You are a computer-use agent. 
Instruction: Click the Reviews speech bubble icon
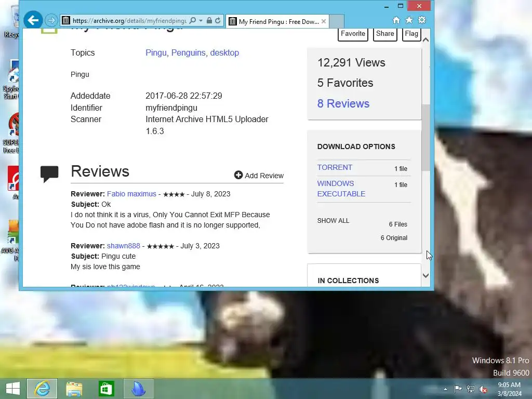[49, 174]
